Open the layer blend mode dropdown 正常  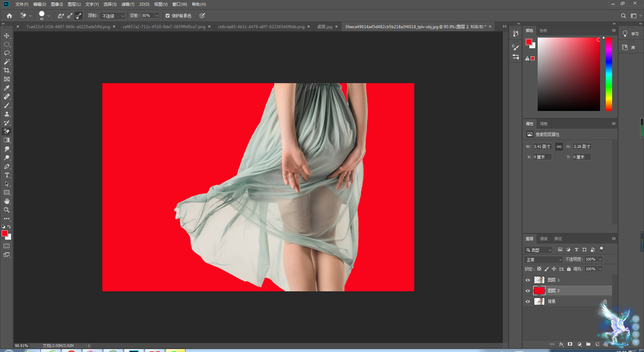543,259
